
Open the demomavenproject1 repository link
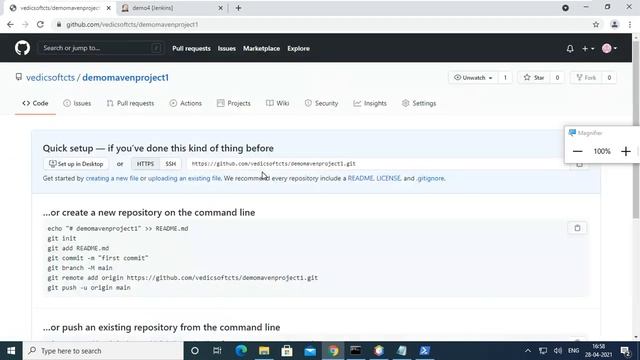tap(125, 78)
